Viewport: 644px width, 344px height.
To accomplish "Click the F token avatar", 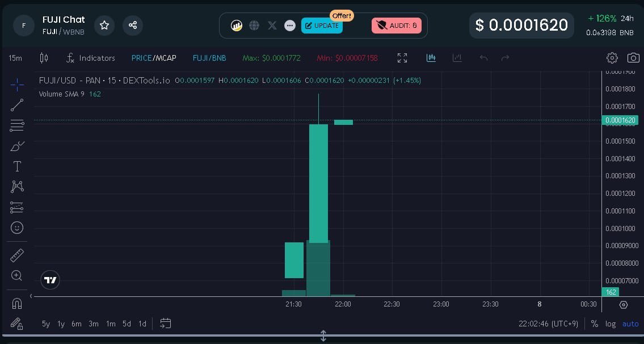I will pyautogui.click(x=23, y=26).
